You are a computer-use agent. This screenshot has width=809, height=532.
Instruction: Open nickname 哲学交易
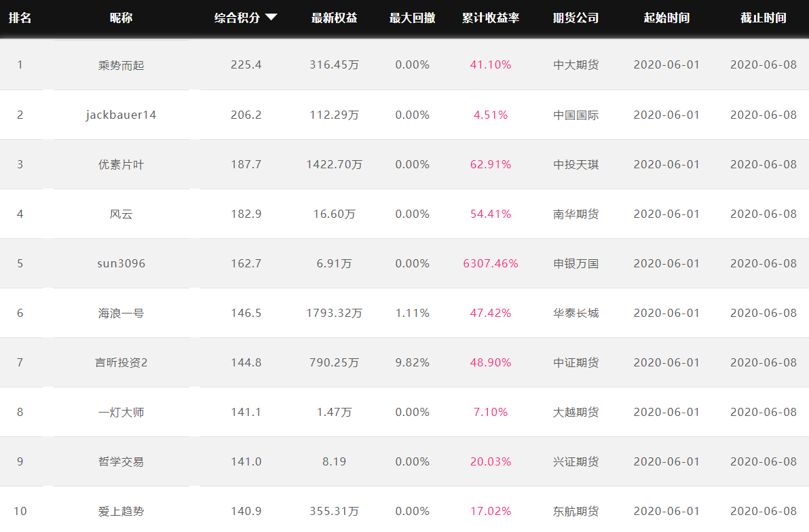coord(121,462)
